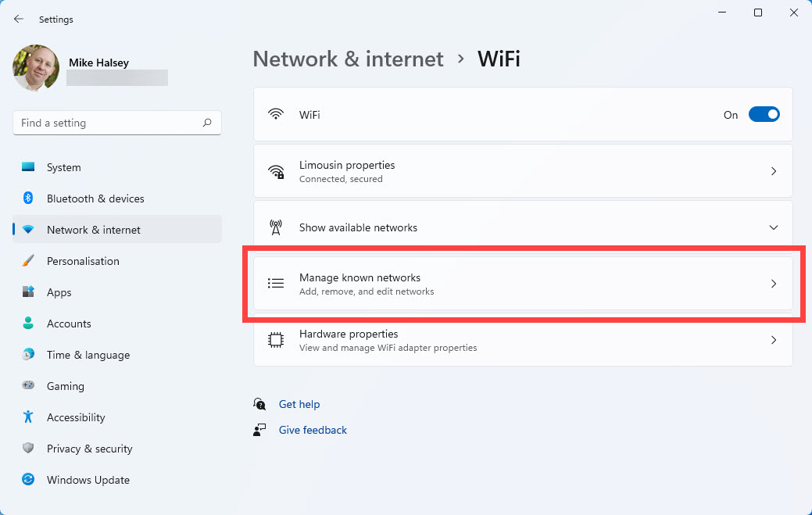This screenshot has height=515, width=812.
Task: Select Accounts in the sidebar
Action: click(69, 324)
